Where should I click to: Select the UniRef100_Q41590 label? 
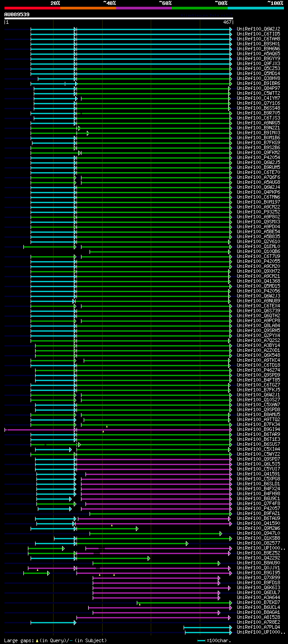point(258,523)
